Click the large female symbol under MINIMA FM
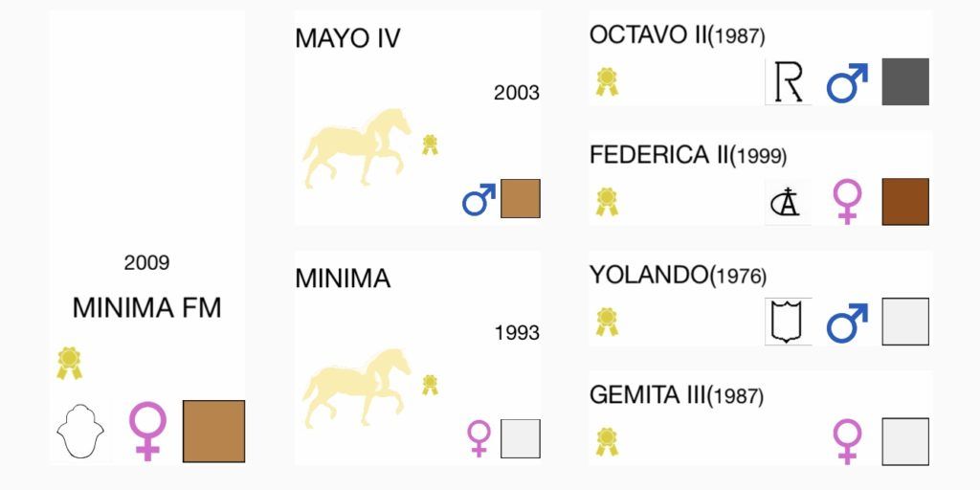 pos(147,432)
